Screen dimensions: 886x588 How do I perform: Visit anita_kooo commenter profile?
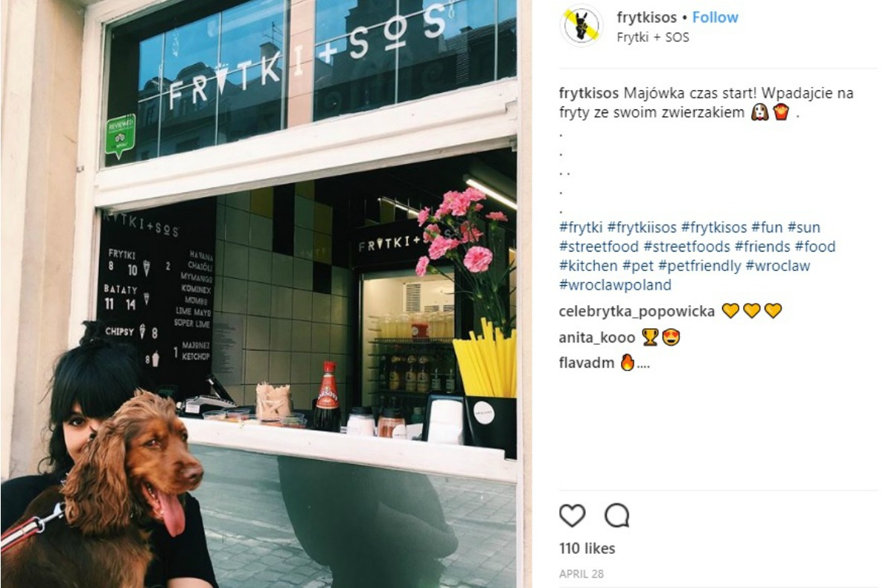click(x=597, y=338)
